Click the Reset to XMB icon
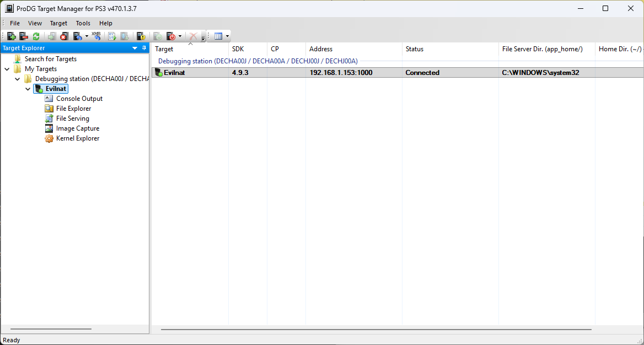 coord(96,36)
